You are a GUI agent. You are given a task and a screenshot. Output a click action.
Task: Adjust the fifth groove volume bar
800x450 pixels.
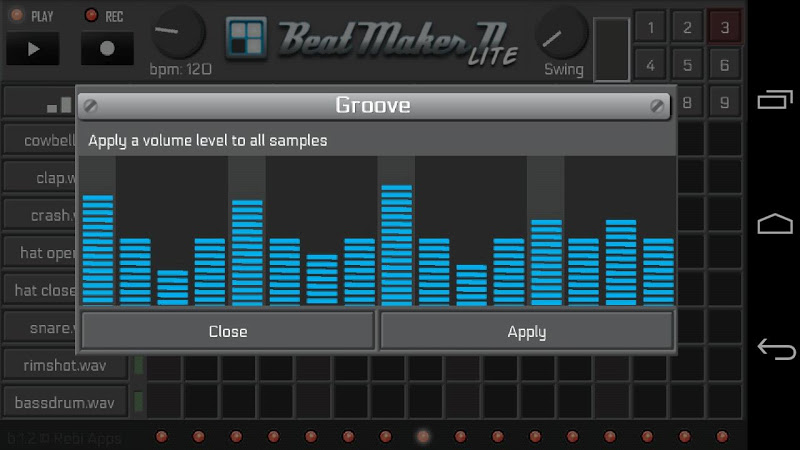pos(247,253)
